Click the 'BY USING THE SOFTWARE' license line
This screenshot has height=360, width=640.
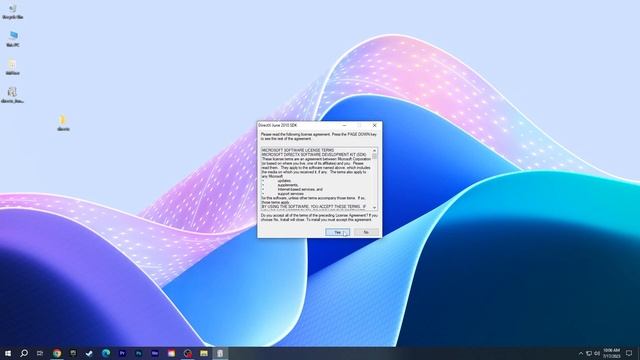pyautogui.click(x=313, y=207)
